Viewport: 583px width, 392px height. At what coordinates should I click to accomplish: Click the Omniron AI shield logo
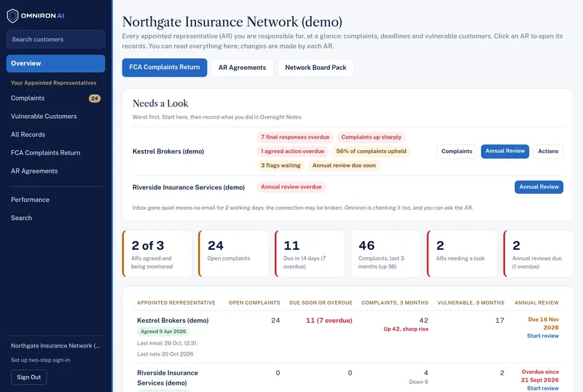(x=12, y=15)
